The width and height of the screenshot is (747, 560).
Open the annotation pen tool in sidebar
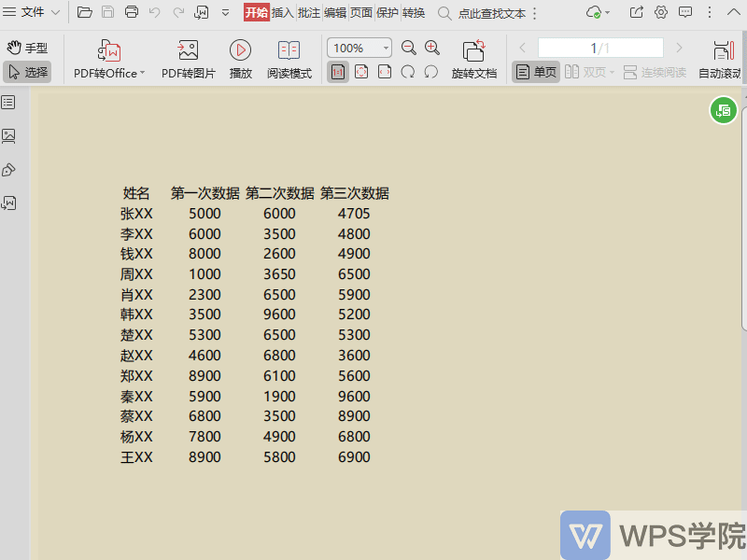coord(11,170)
